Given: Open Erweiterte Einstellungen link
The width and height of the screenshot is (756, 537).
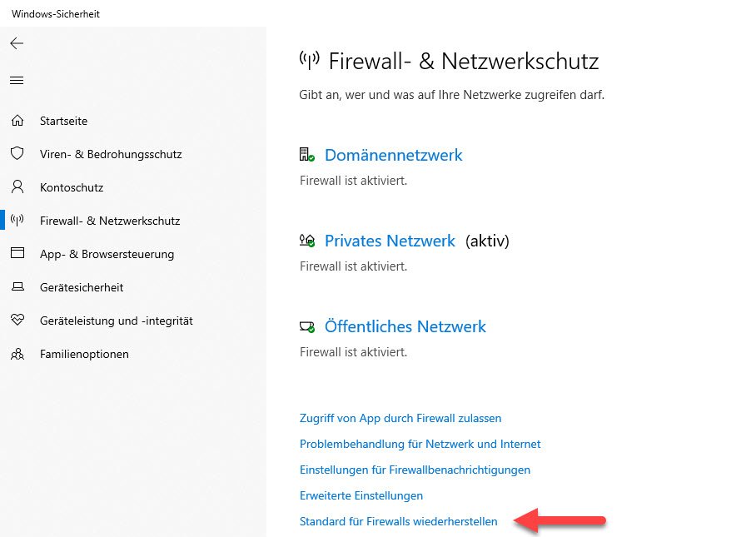Looking at the screenshot, I should [361, 495].
